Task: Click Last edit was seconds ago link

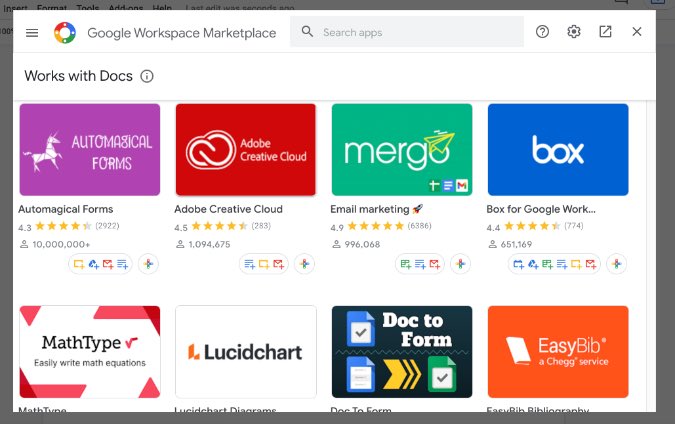Action: point(240,8)
